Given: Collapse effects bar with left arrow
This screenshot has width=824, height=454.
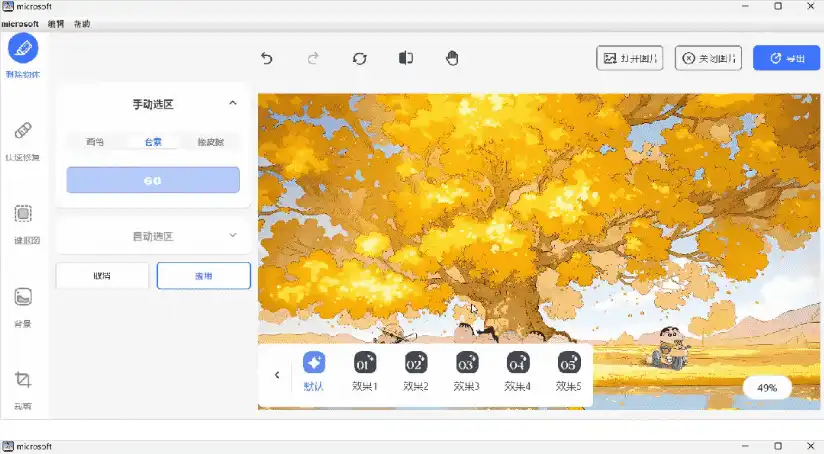Looking at the screenshot, I should tap(277, 375).
